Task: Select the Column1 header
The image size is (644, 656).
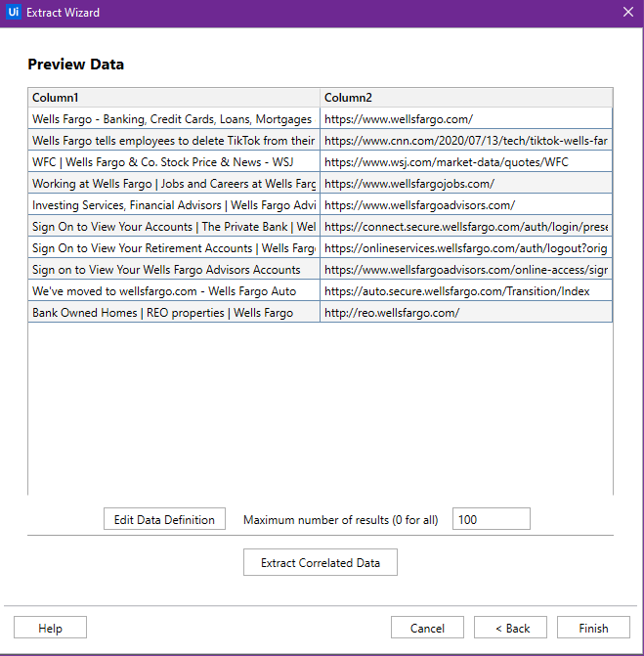Action: point(174,98)
